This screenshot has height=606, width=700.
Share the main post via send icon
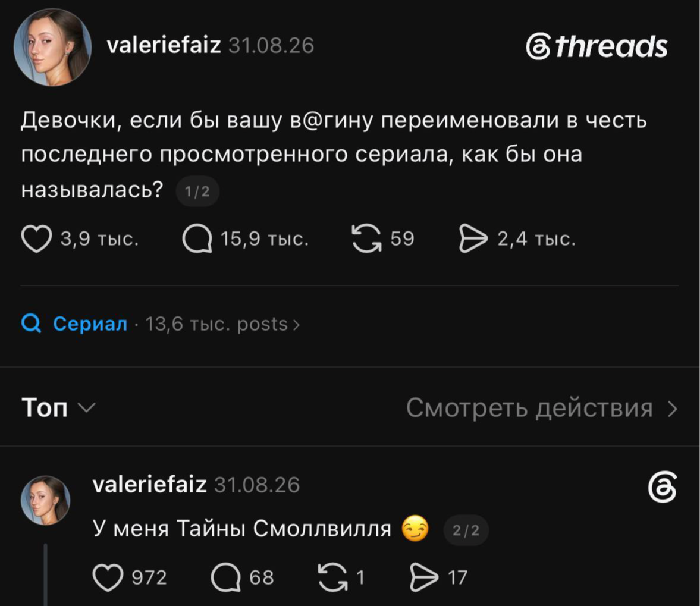[473, 238]
